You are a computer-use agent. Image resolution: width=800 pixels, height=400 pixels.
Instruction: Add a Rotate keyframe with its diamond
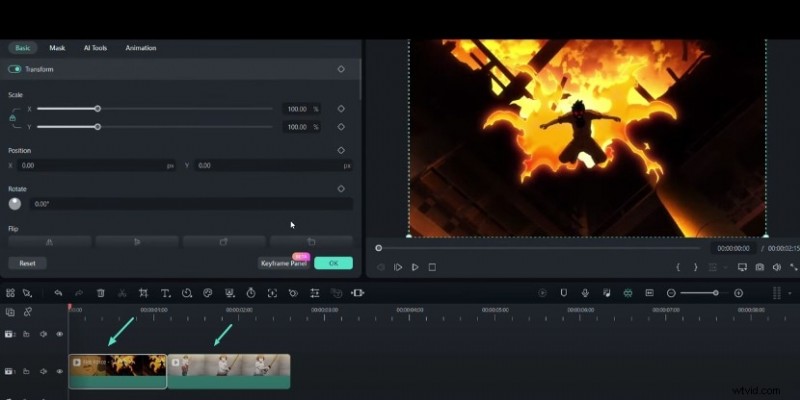point(341,189)
